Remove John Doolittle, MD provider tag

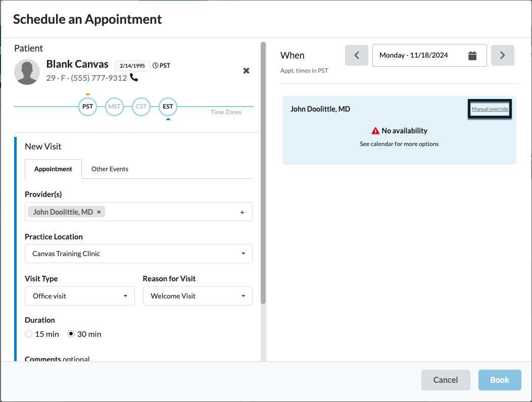pos(99,212)
